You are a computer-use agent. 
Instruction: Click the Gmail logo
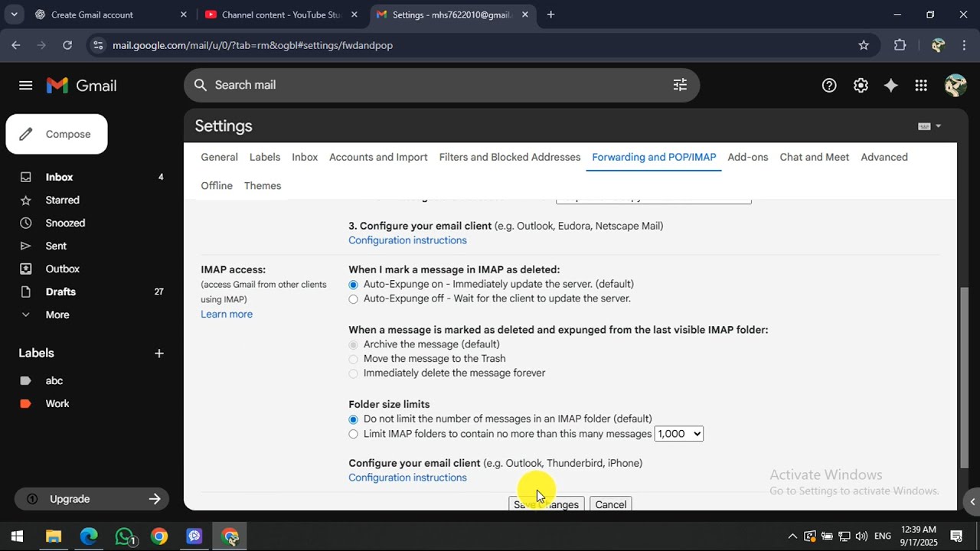coord(81,86)
